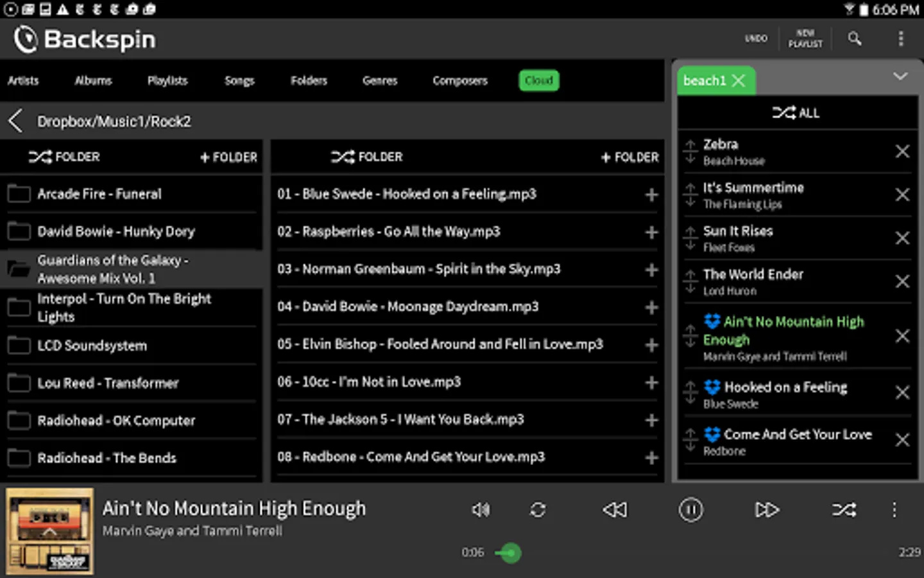Open the search magnifier icon
Image resolution: width=924 pixels, height=578 pixels.
click(x=854, y=39)
